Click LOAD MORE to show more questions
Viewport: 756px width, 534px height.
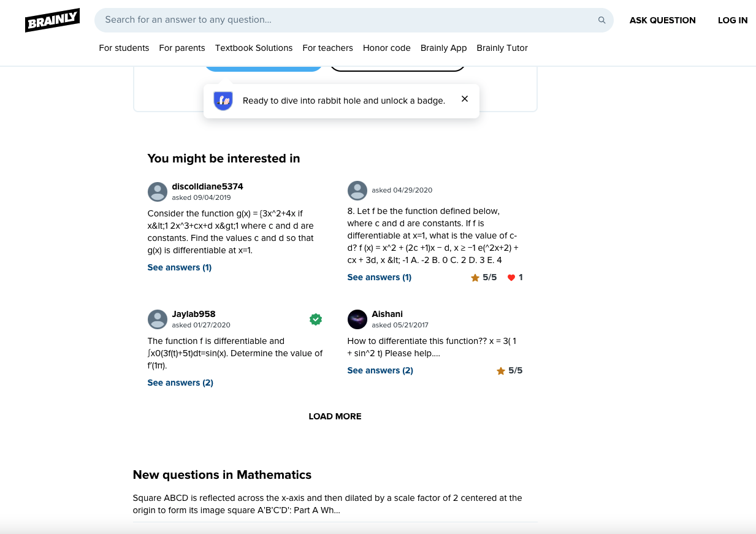(x=335, y=416)
